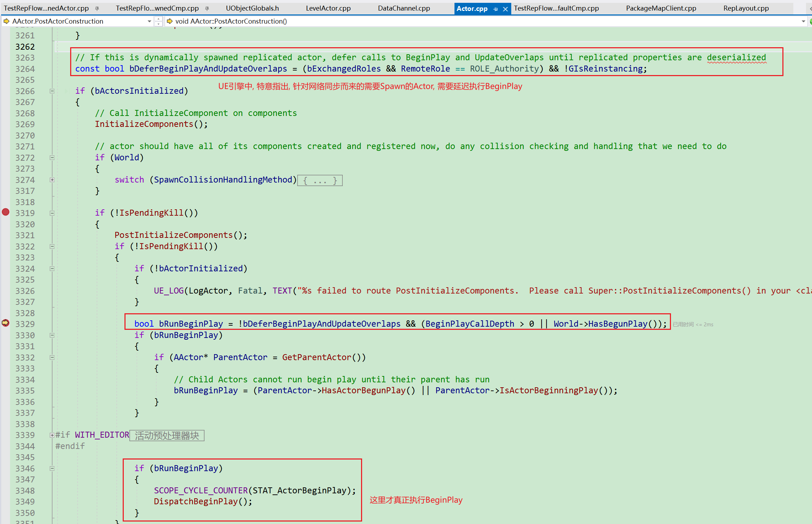This screenshot has width=812, height=524.
Task: Unpin the TestRepFlow...nedActor.cpp tab
Action: [97, 8]
